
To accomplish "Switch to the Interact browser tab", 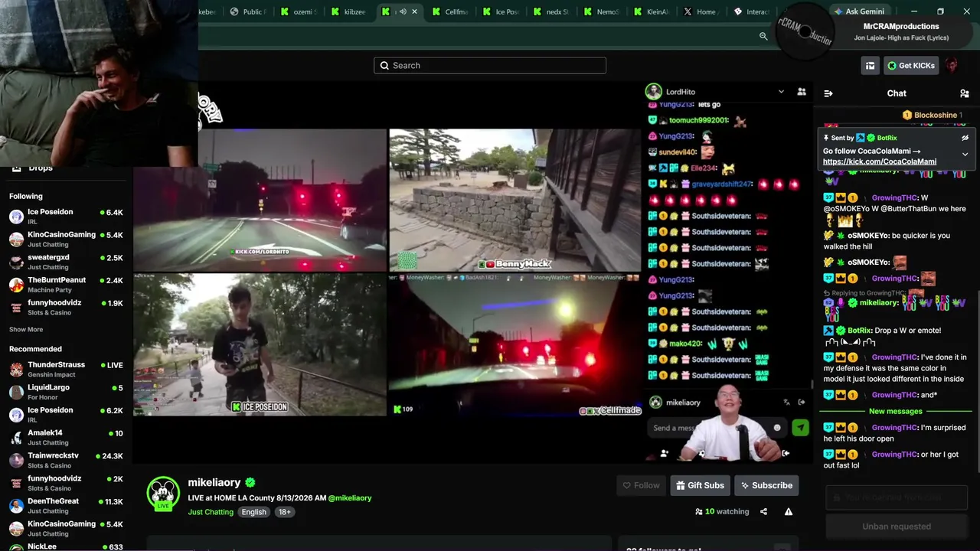I will point(751,11).
